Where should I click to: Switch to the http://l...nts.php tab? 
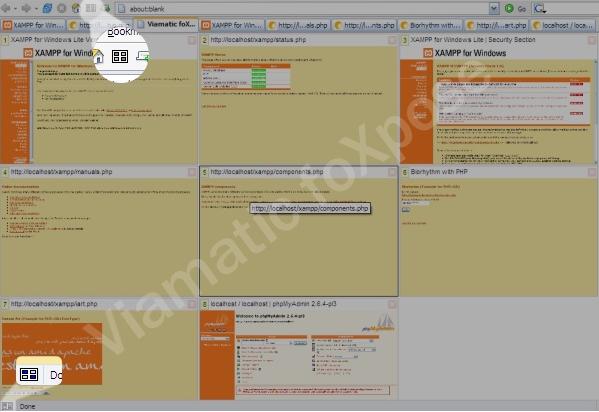pyautogui.click(x=364, y=25)
